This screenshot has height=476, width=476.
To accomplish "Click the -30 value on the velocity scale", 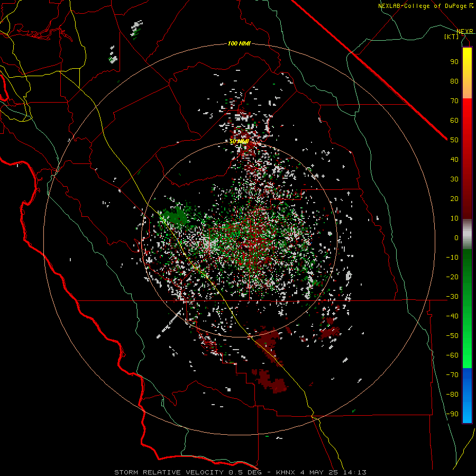I will 452,297.
